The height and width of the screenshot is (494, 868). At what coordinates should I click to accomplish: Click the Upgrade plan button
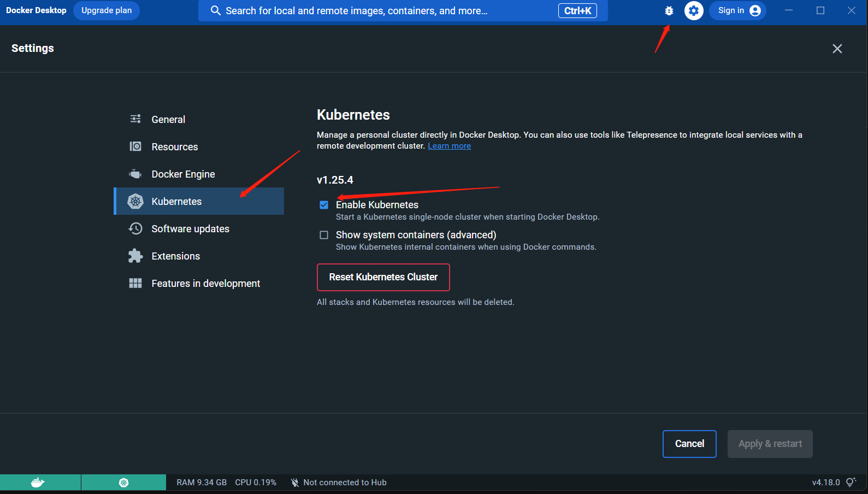coord(107,10)
